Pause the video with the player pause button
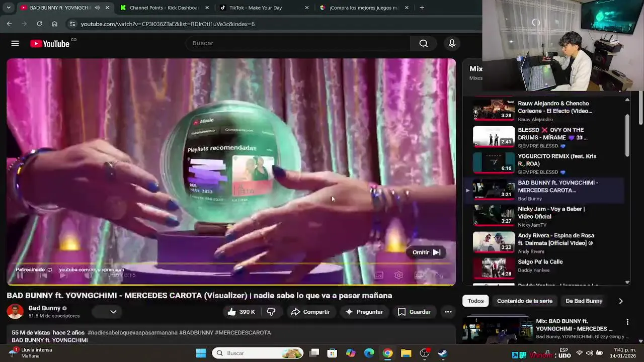This screenshot has height=362, width=644. (20, 275)
